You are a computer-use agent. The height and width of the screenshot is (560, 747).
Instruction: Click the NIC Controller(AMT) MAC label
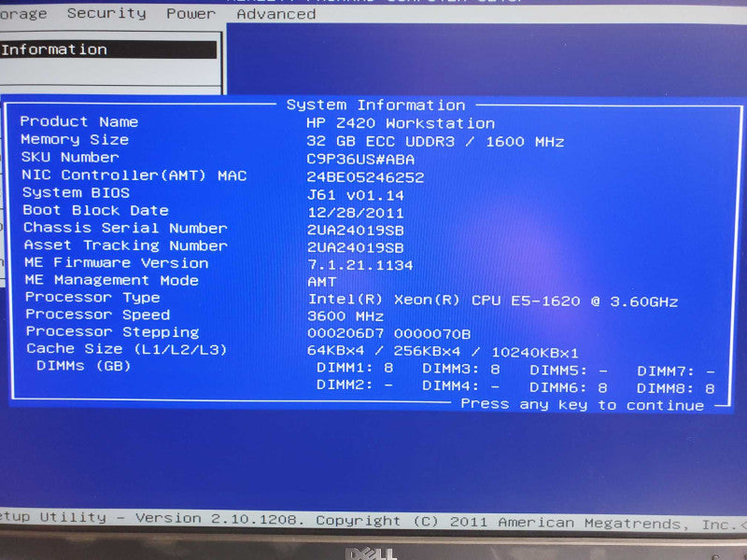coord(134,175)
